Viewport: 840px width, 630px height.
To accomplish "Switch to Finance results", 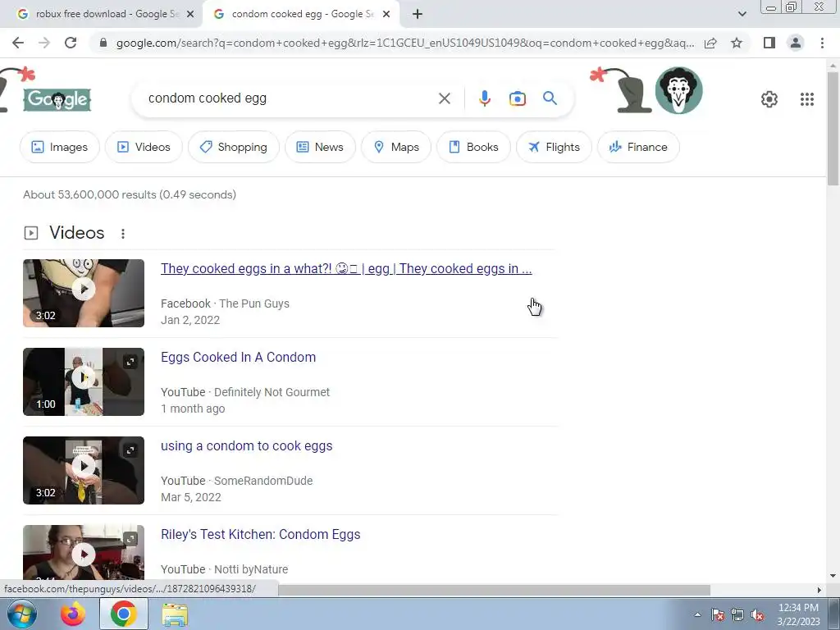I will click(x=638, y=147).
